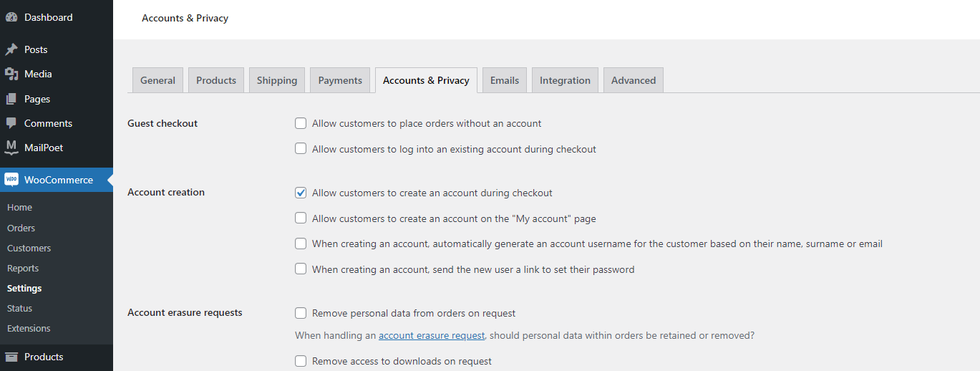
Task: Check send new user password link option
Action: 301,269
